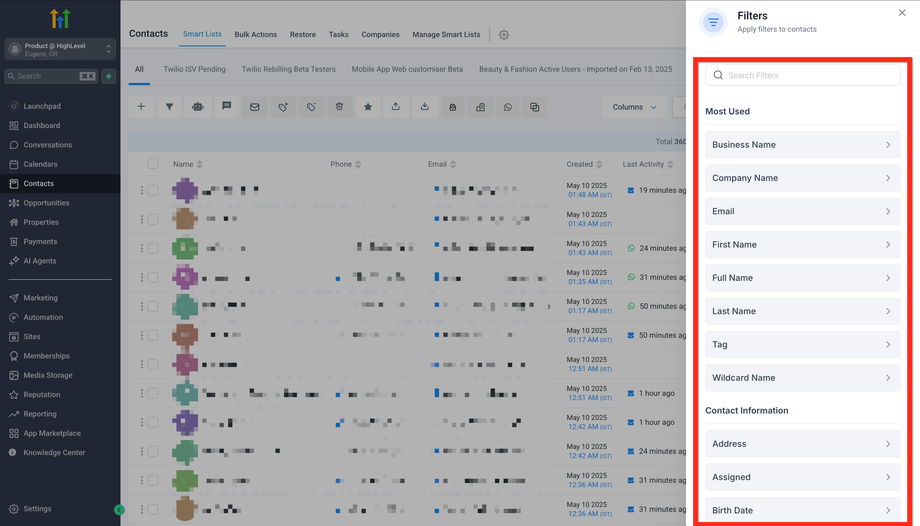Open Conversations in the sidebar
The height and width of the screenshot is (526, 920).
pyautogui.click(x=48, y=145)
